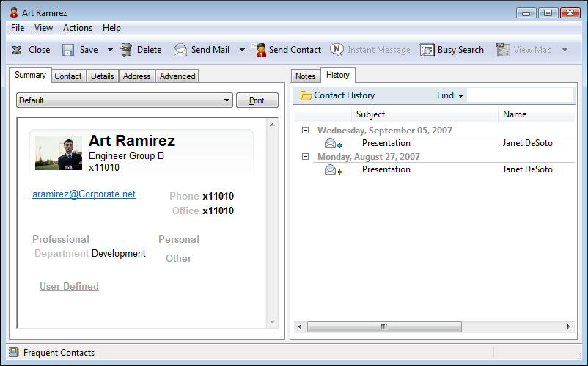The image size is (588, 366).
Task: Switch to the Address tab
Action: [x=137, y=76]
